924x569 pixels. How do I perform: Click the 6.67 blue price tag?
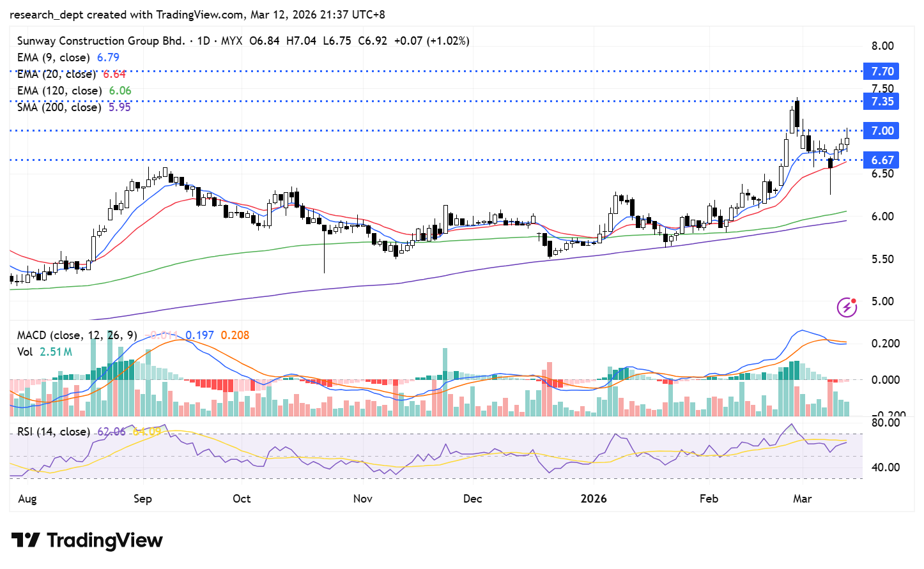point(882,160)
